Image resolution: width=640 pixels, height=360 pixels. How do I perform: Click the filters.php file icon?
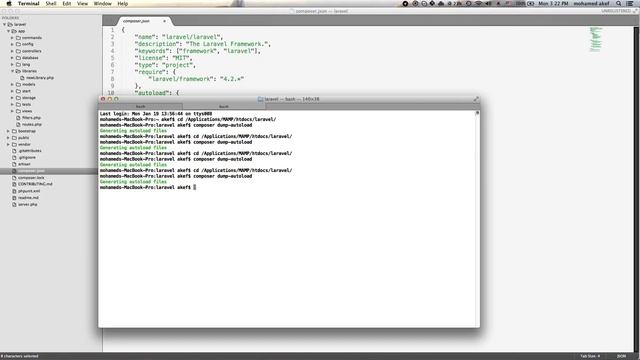[x=18, y=118]
